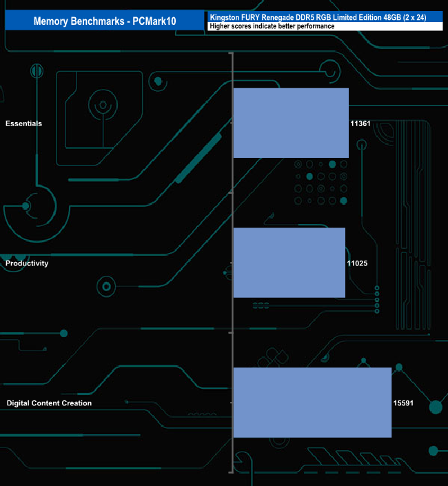Click the 11361 score value

[x=360, y=123]
